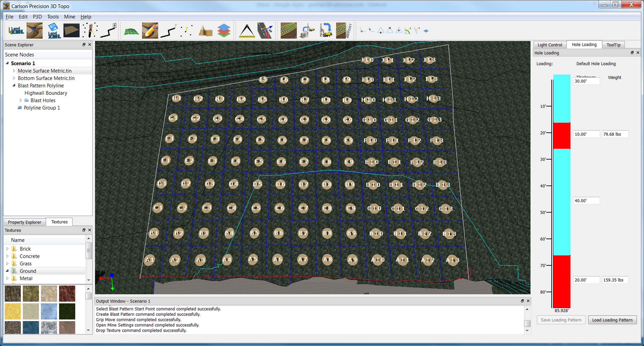The image size is (644, 346).
Task: Expand the Metal texture folder
Action: tap(7, 278)
